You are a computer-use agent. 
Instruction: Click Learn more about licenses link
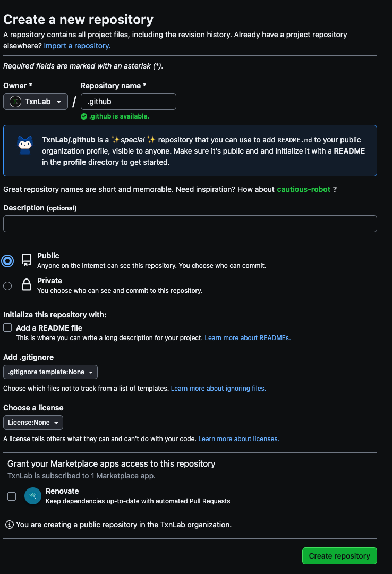(238, 439)
